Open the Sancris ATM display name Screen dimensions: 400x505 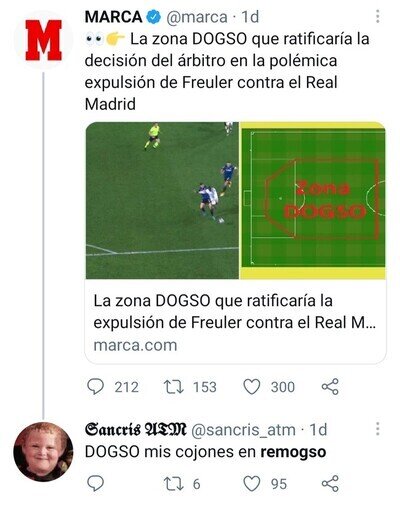[x=136, y=429]
